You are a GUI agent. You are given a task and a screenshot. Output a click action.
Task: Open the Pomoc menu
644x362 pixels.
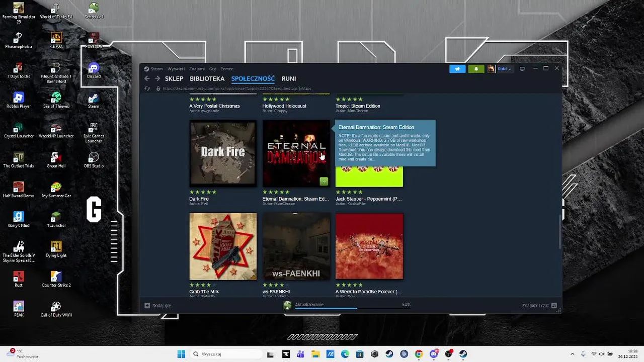[x=226, y=69]
